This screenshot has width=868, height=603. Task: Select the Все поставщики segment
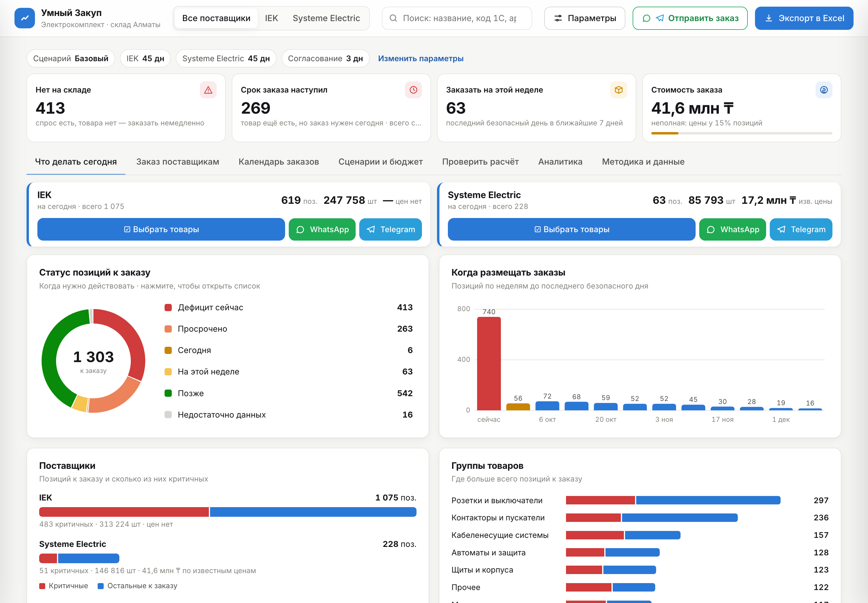[216, 18]
